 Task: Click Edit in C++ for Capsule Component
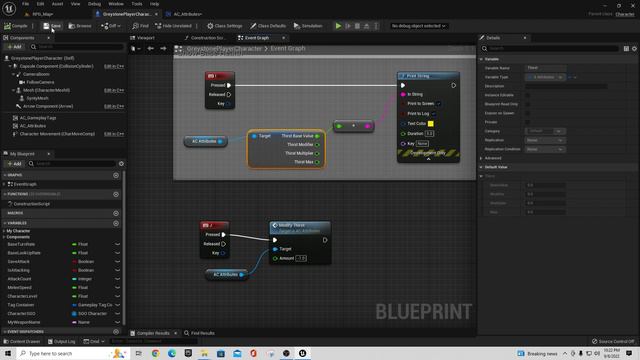(114, 66)
